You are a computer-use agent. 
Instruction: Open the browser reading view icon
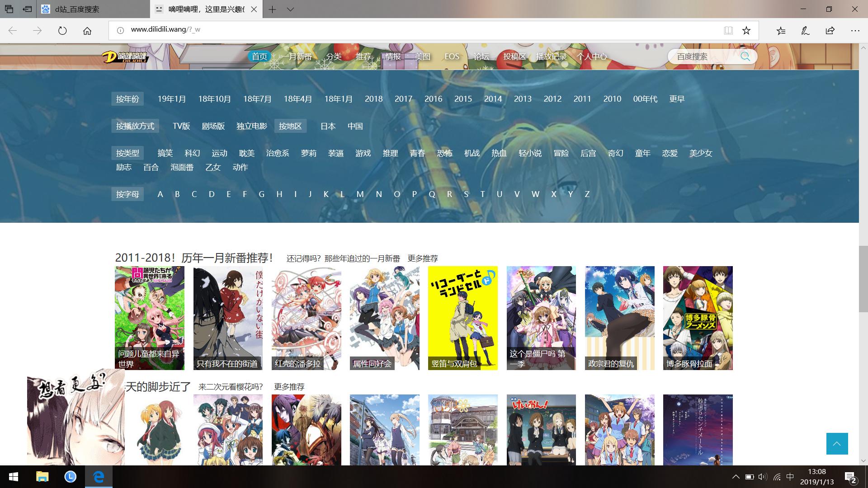pyautogui.click(x=728, y=30)
